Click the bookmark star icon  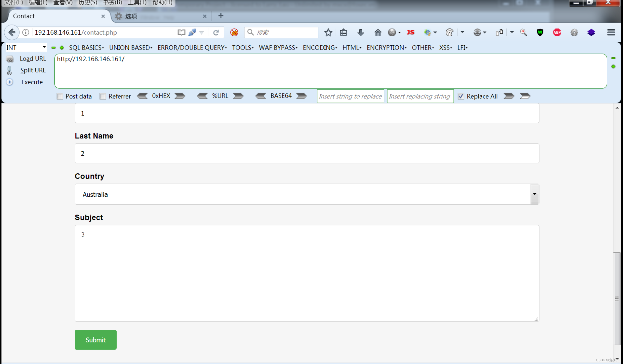[x=328, y=32]
